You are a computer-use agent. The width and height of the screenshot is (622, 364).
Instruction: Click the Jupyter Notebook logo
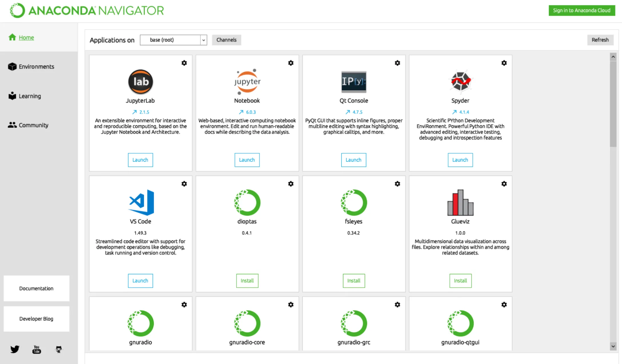(x=247, y=82)
